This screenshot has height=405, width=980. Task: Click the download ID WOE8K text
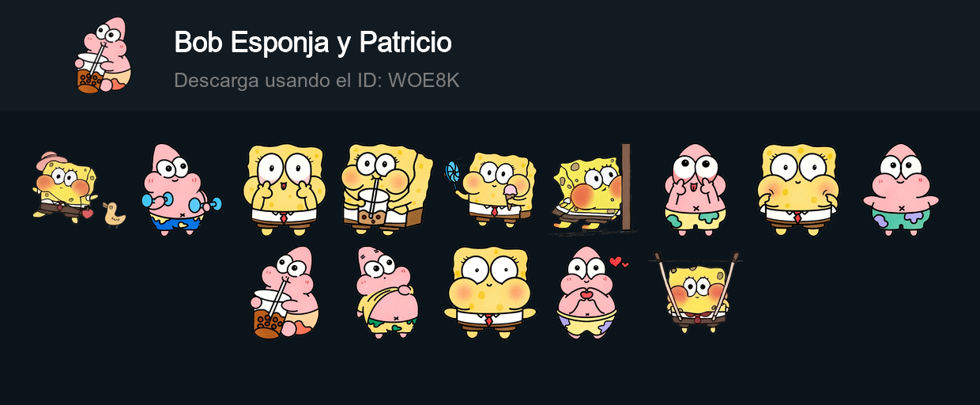tap(317, 81)
